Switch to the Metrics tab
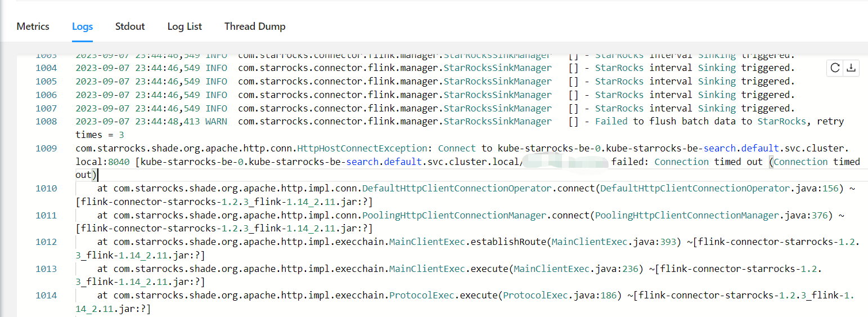Screen dimensions: 868x317 point(33,26)
